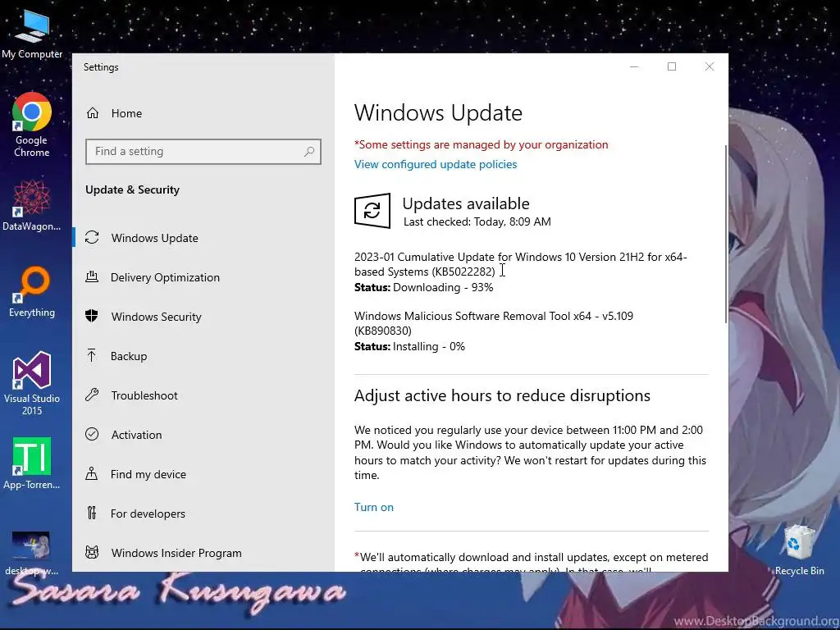Open View configured update policies link

pos(436,164)
